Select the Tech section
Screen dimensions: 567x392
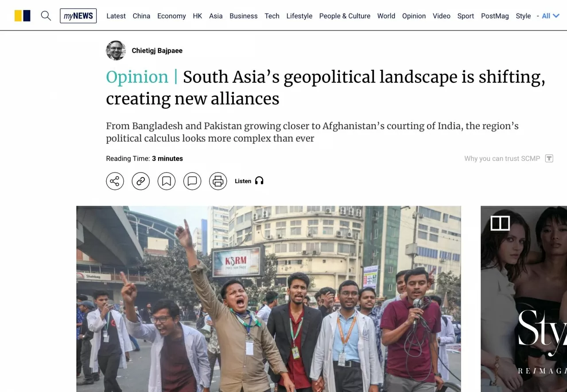[272, 16]
